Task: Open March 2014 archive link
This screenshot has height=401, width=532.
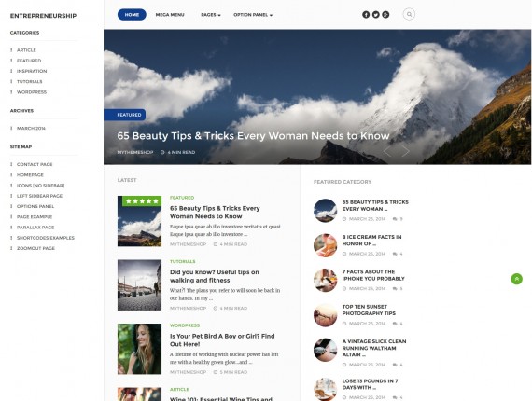Action: pyautogui.click(x=31, y=128)
